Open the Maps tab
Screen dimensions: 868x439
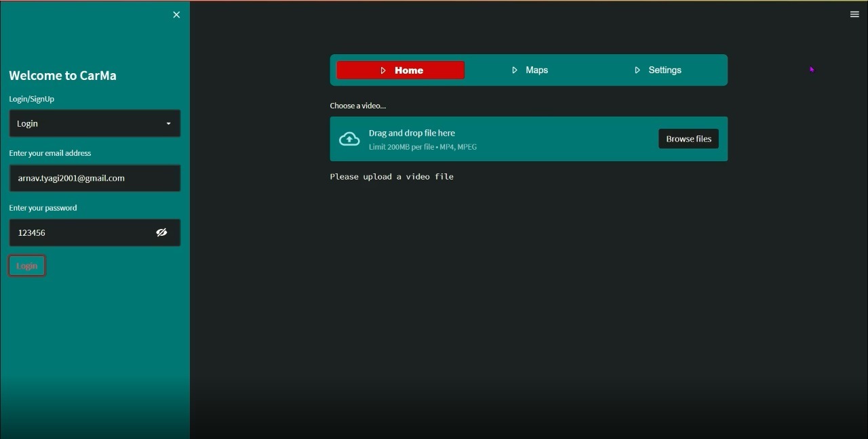pyautogui.click(x=536, y=70)
